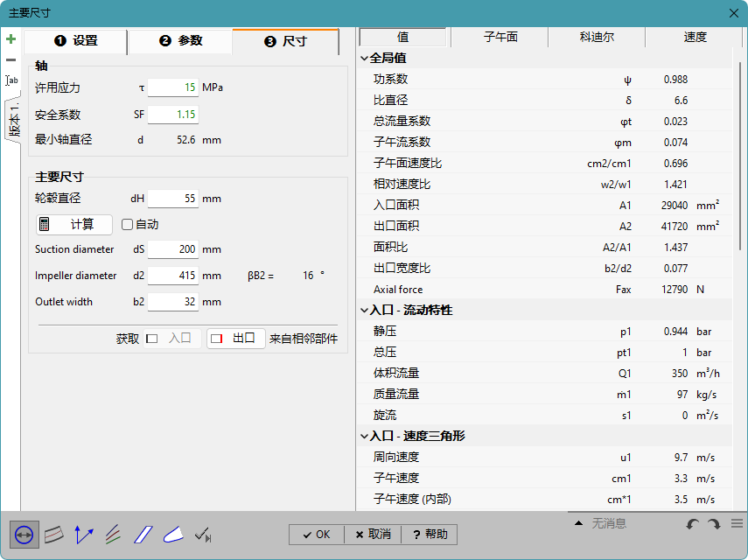
Task: Click the finishing checkmark icon in toolbar
Action: coord(202,534)
